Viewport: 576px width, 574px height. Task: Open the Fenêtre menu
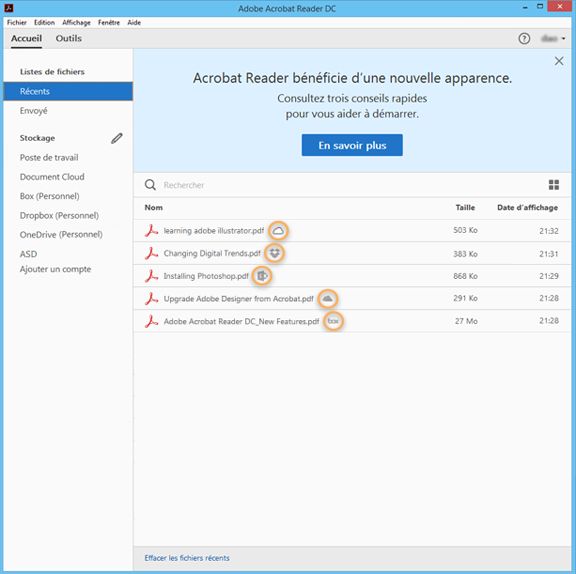click(109, 22)
